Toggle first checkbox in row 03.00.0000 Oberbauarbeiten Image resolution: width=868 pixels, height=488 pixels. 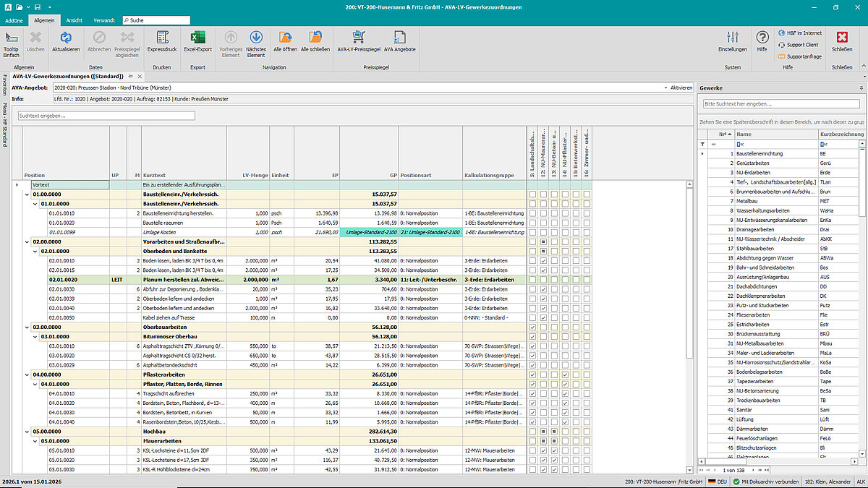[533, 327]
